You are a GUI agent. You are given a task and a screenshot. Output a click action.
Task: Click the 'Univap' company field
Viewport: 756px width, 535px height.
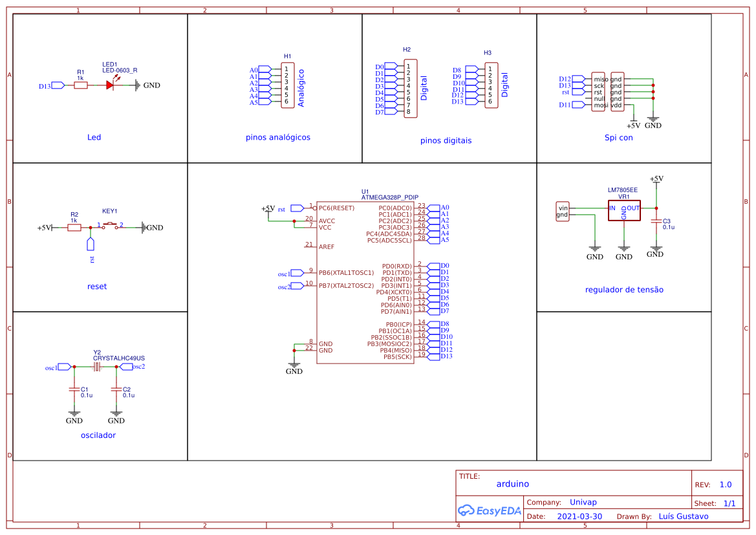pos(583,502)
